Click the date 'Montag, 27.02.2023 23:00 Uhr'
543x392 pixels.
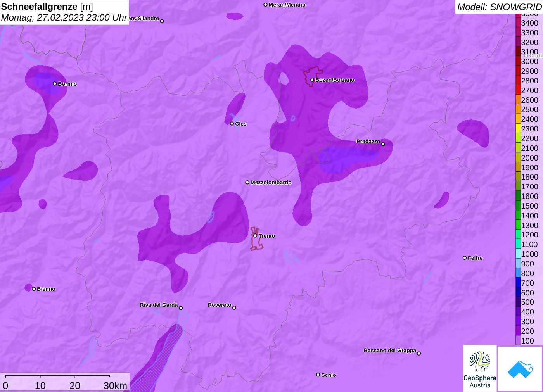[x=64, y=17]
